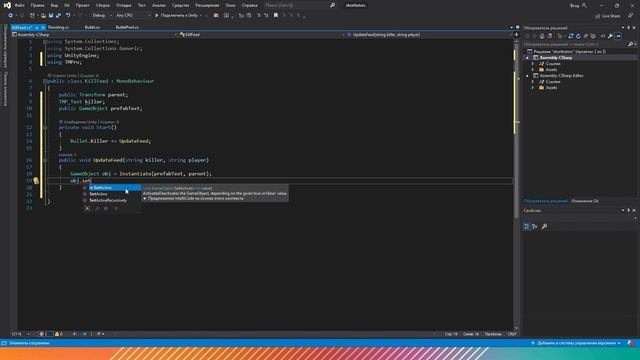640x360 pixels.
Task: Click the Home icon in Solution Explorer toolbar
Action: (x=542, y=36)
